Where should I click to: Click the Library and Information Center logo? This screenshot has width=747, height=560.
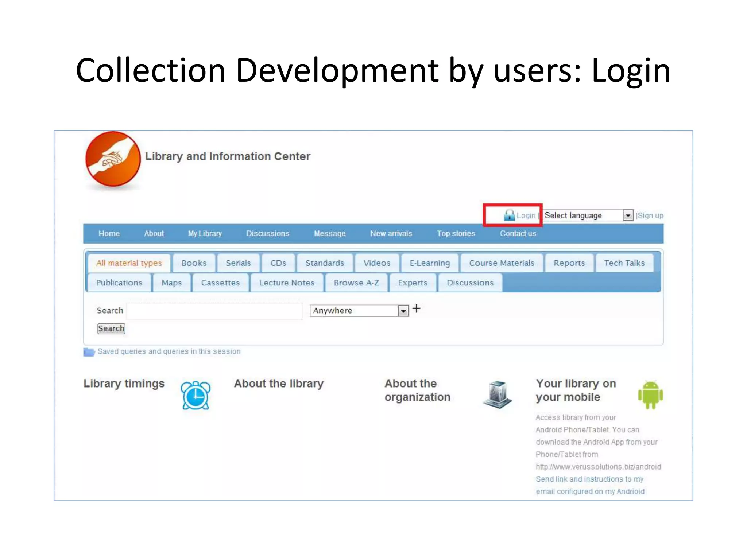113,159
